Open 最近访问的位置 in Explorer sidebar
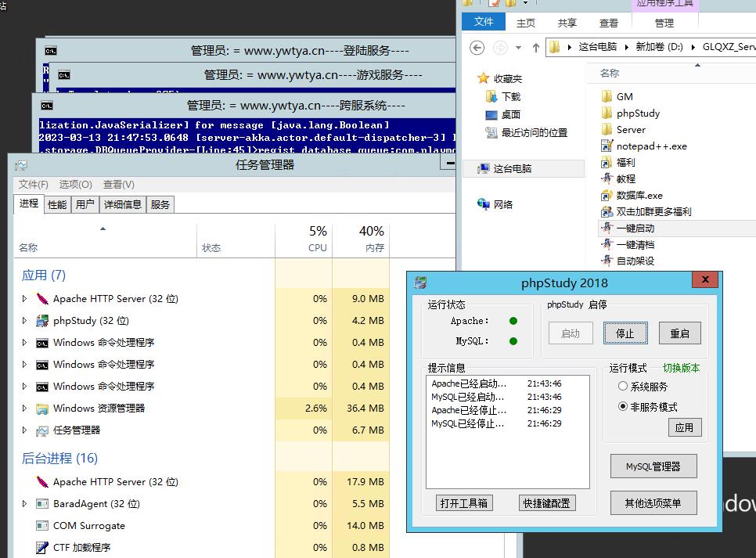The height and width of the screenshot is (558, 756). (x=527, y=132)
